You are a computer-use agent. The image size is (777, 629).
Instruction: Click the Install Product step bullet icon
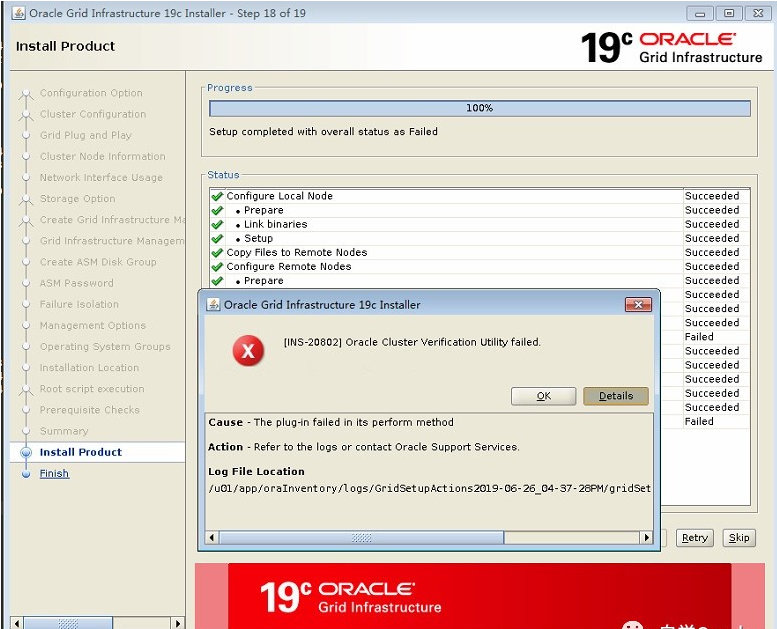click(26, 453)
